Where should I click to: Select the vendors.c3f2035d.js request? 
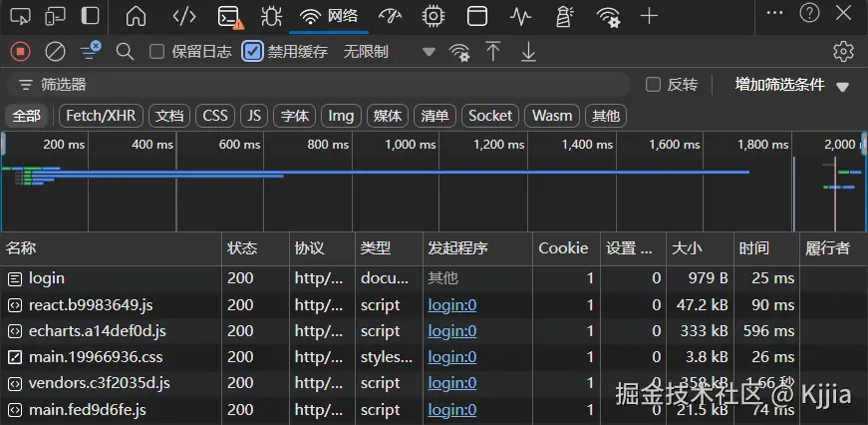(x=434, y=383)
